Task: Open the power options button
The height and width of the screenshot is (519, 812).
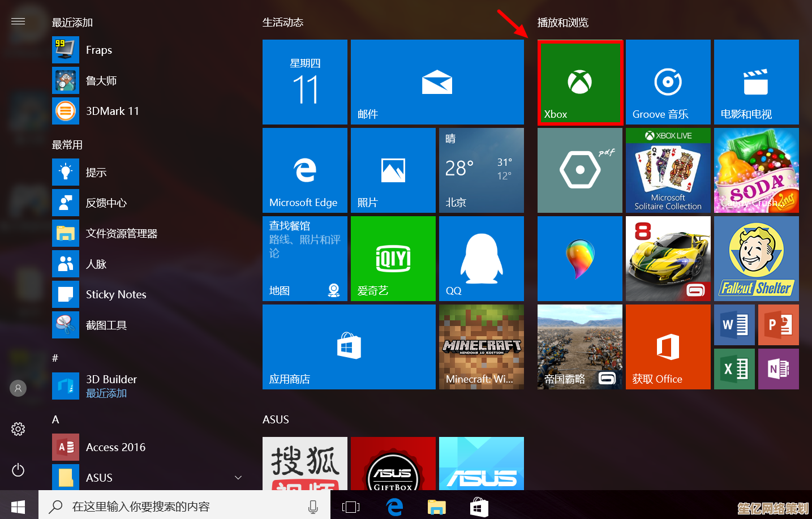Action: click(x=18, y=470)
